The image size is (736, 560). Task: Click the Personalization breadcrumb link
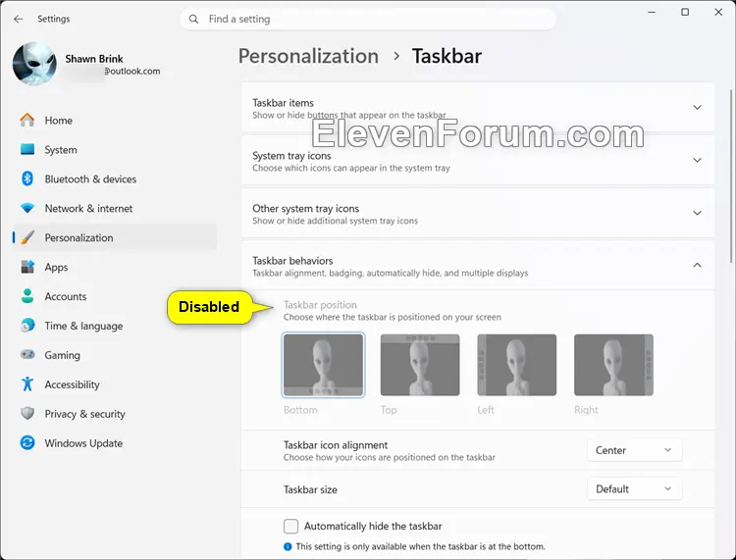308,56
